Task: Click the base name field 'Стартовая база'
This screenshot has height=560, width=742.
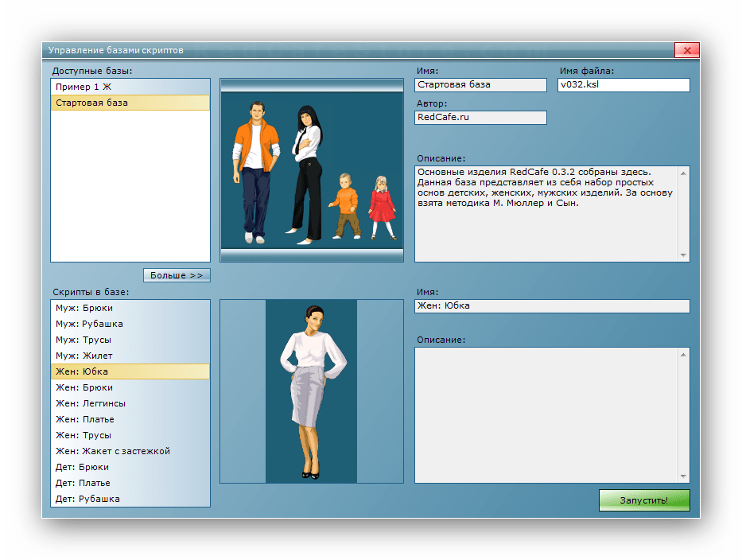Action: [x=480, y=85]
